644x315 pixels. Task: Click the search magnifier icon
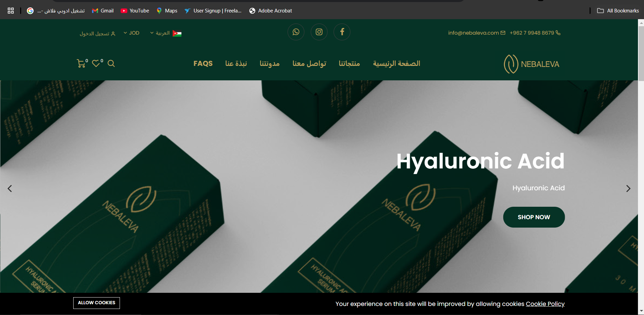point(111,64)
